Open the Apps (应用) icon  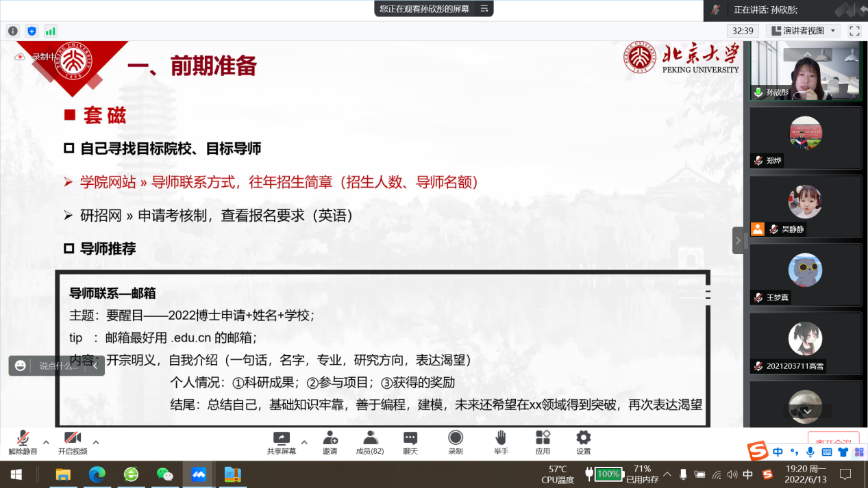coord(543,441)
